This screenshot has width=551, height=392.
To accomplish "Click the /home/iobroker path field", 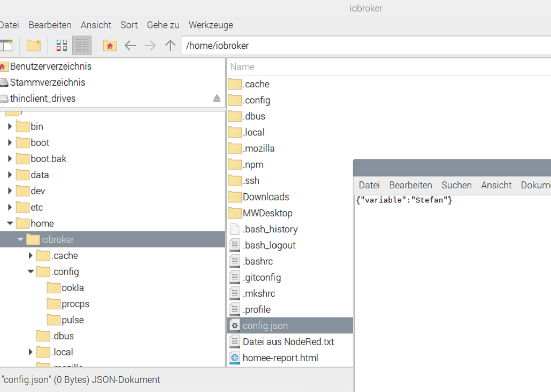I will (x=366, y=46).
